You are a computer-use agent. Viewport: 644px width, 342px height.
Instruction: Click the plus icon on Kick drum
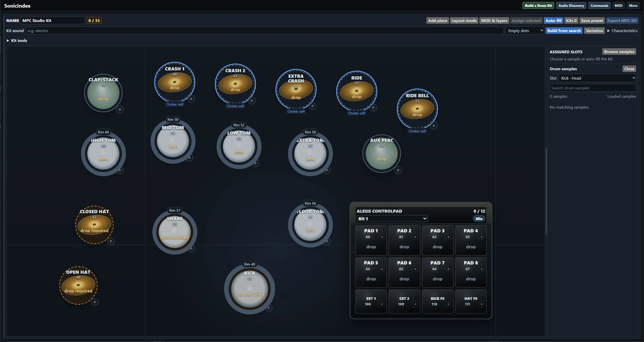(269, 308)
